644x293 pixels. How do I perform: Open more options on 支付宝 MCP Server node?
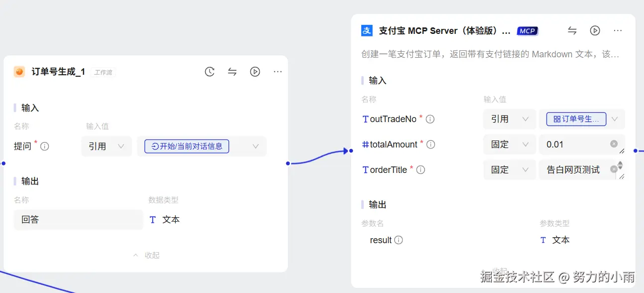[618, 30]
